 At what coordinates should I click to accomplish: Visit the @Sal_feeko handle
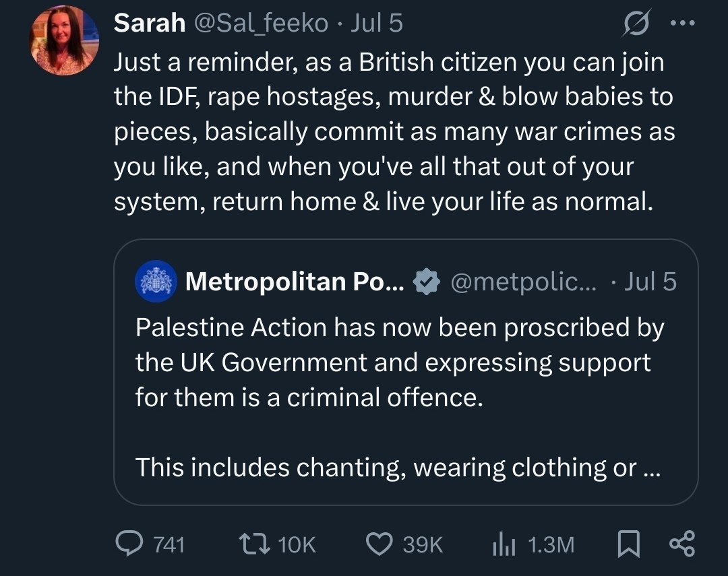click(x=261, y=23)
